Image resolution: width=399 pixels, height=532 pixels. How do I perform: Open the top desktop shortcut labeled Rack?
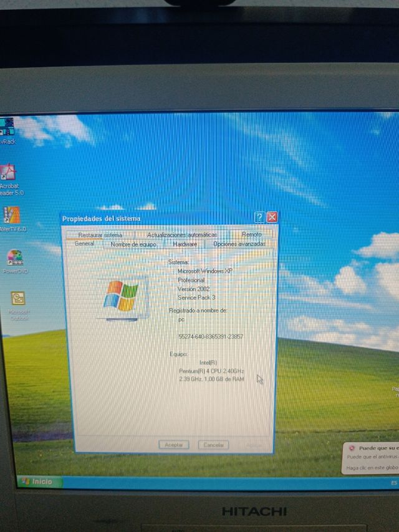pyautogui.click(x=7, y=131)
